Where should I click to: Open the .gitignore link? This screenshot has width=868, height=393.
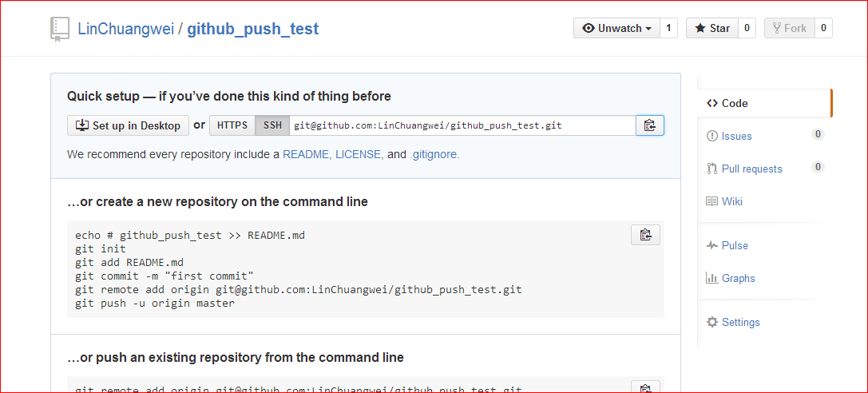(x=434, y=154)
